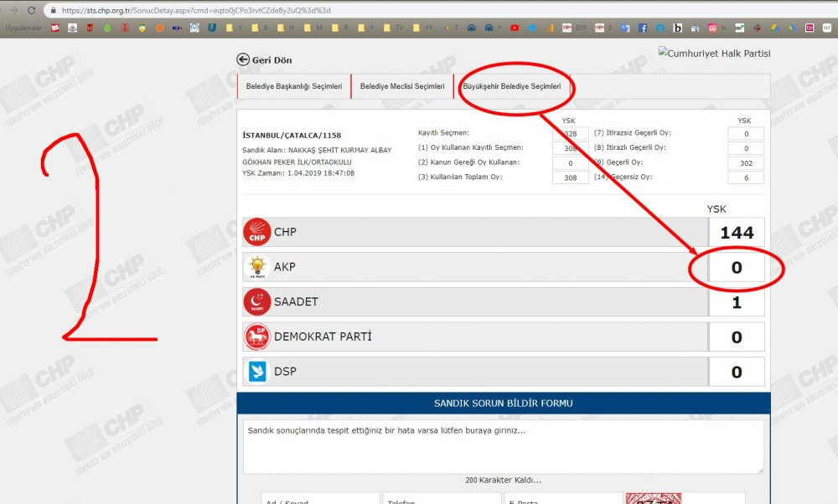Click the Demokrat Parti vote count
This screenshot has width=838, height=504.
click(x=737, y=337)
